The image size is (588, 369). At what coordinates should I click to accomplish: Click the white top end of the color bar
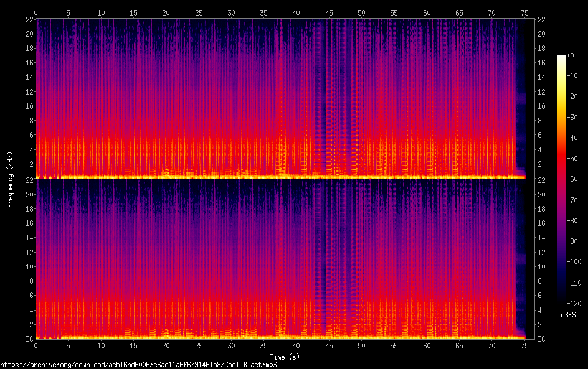(x=562, y=57)
